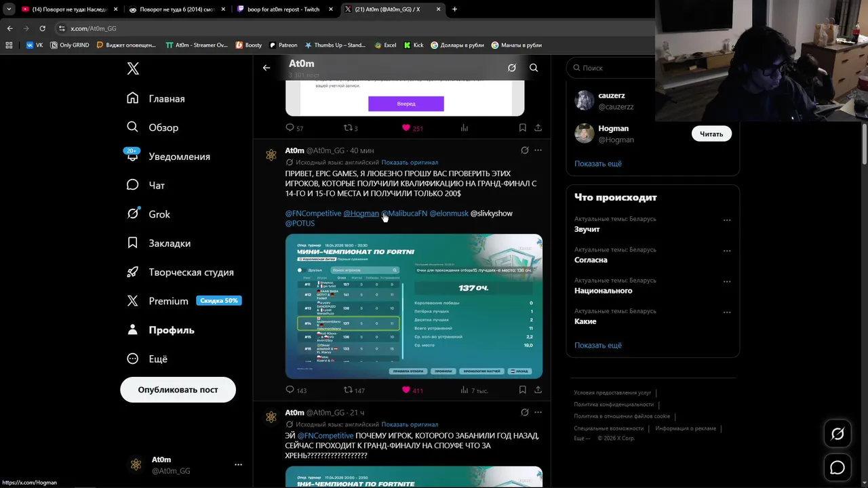The image size is (868, 488).
Task: Open more options for Какие trend
Action: click(727, 312)
